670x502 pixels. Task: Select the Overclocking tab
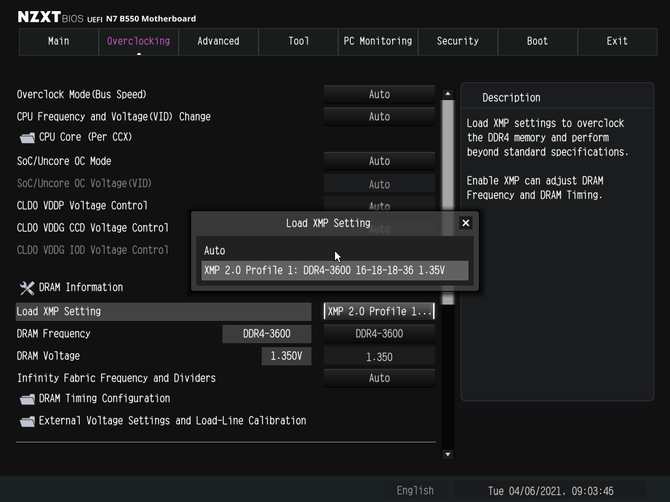[x=138, y=41]
